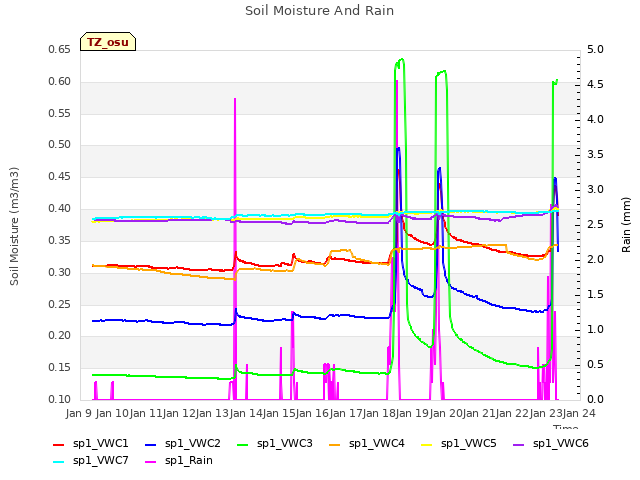Toggle the sp1_VWC3 legend entry
This screenshot has height=480, width=640.
click(275, 444)
